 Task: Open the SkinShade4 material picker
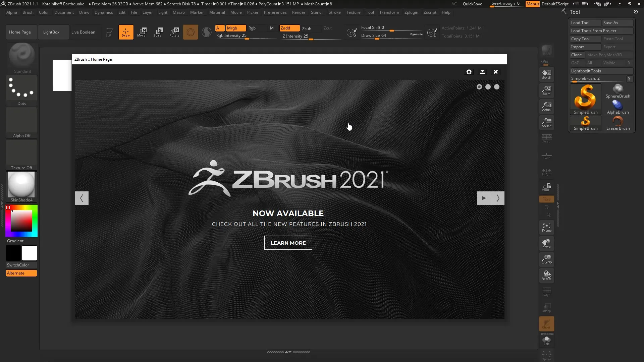(22, 187)
